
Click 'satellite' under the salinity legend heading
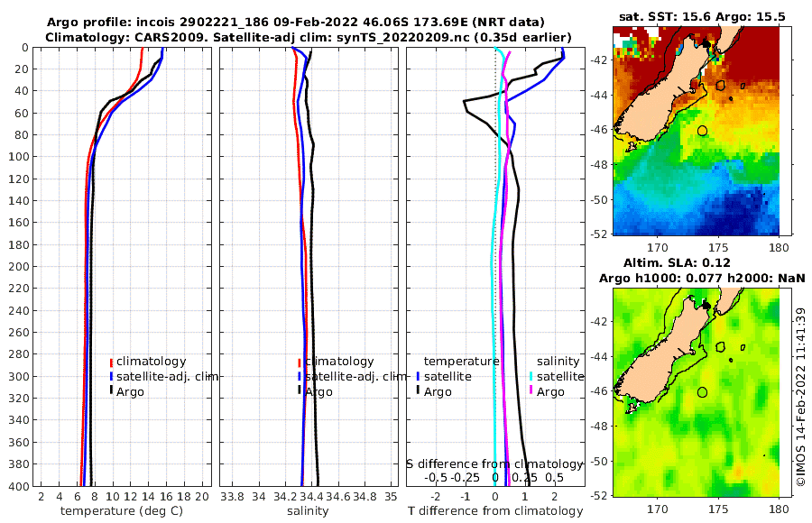pyautogui.click(x=560, y=376)
